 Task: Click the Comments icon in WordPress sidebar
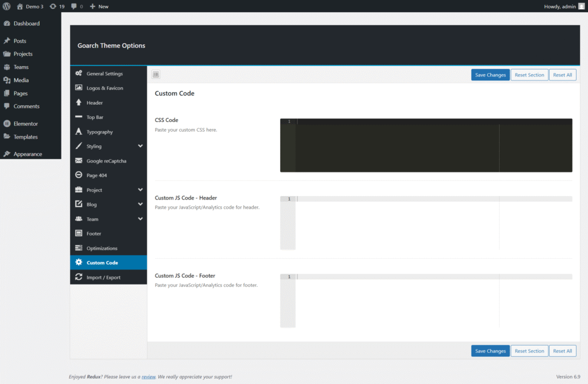(x=7, y=106)
